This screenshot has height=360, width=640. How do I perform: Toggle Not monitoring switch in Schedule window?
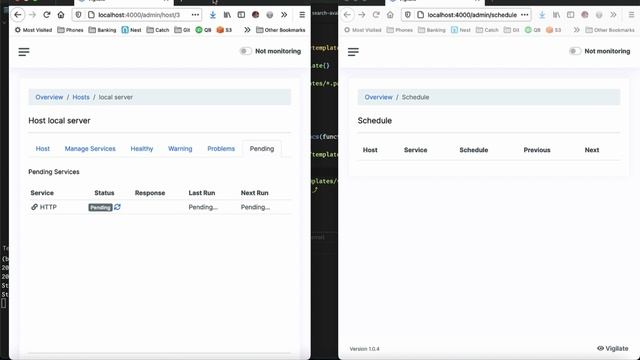point(575,51)
